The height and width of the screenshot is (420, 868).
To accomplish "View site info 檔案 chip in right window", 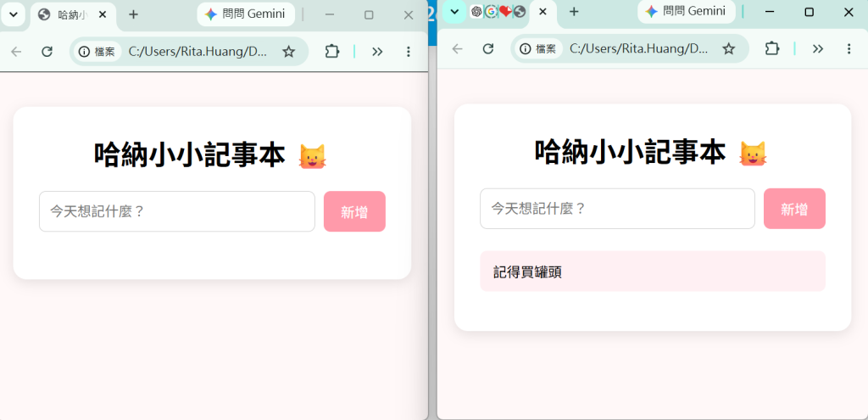I will tap(537, 48).
